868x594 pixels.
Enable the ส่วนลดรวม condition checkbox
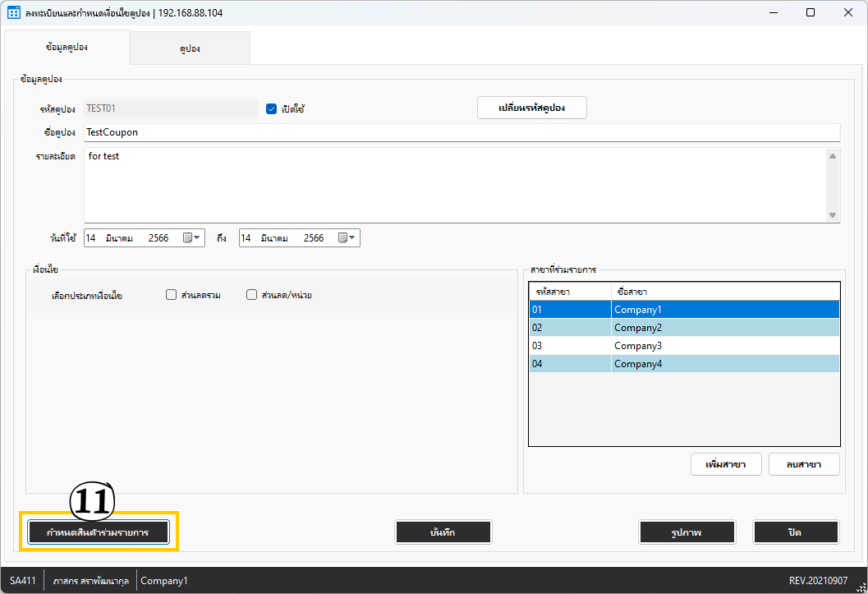tap(171, 295)
